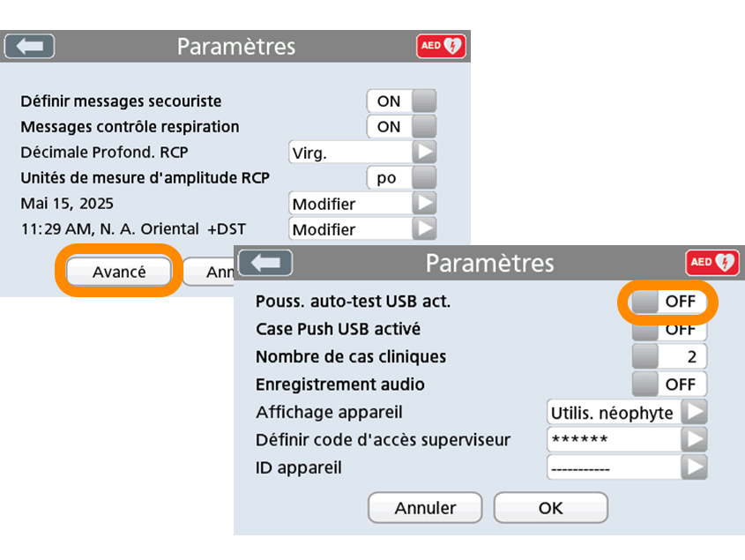Toggle Messages contrôle respiration switch
The image size is (745, 560).
[x=401, y=127]
